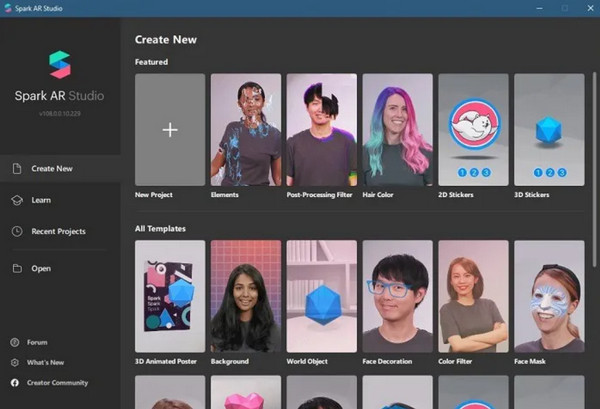Click the Learn graduation cap icon
600x409 pixels.
tap(17, 200)
